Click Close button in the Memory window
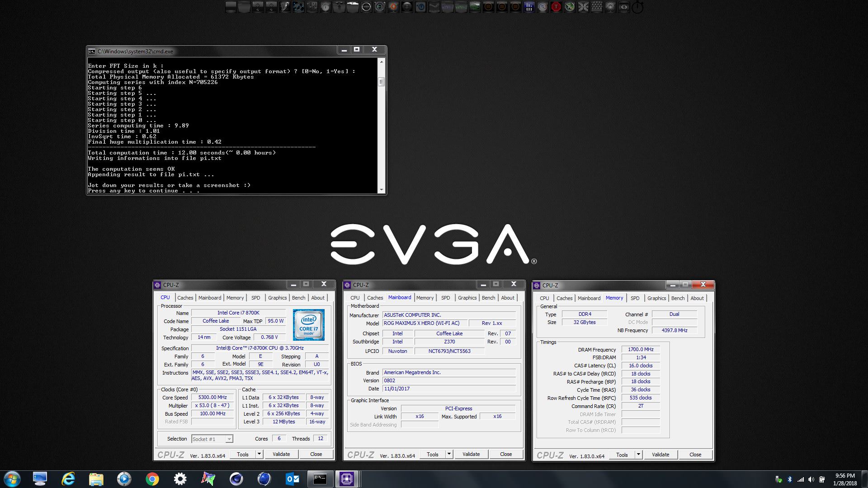The image size is (868, 488). coord(695,455)
